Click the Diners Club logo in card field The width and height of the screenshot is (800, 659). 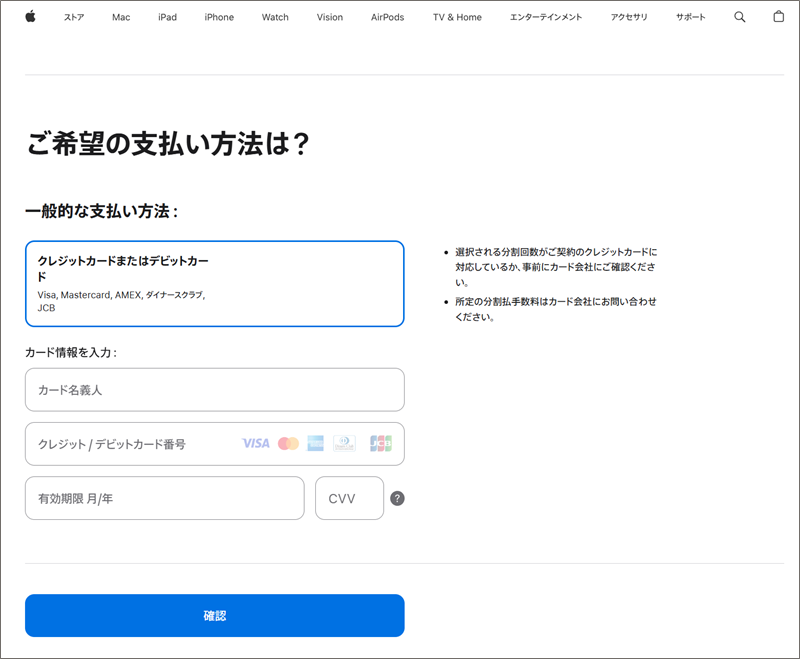[x=344, y=443]
